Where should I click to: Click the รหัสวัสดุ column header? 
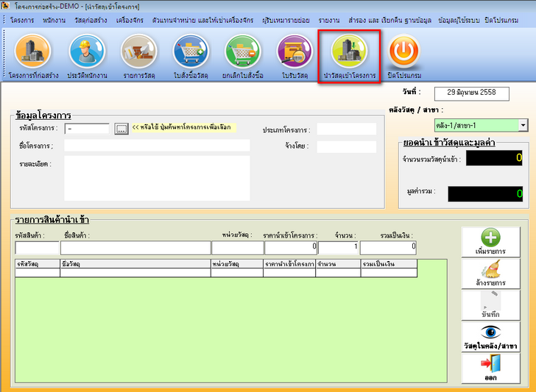click(38, 263)
